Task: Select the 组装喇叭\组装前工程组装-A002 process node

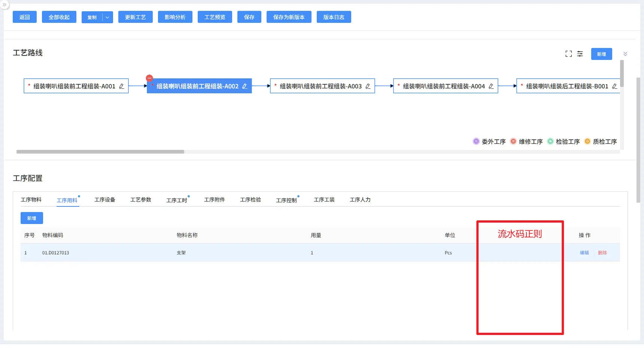Action: point(197,86)
